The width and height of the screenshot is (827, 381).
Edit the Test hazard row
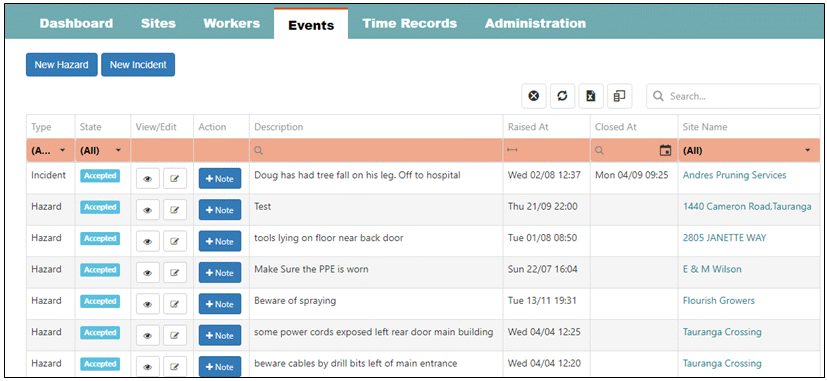[x=175, y=210]
